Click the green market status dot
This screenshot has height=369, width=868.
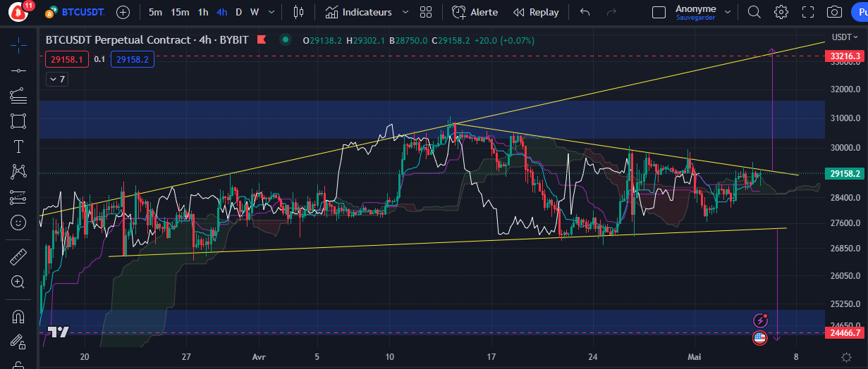click(284, 40)
